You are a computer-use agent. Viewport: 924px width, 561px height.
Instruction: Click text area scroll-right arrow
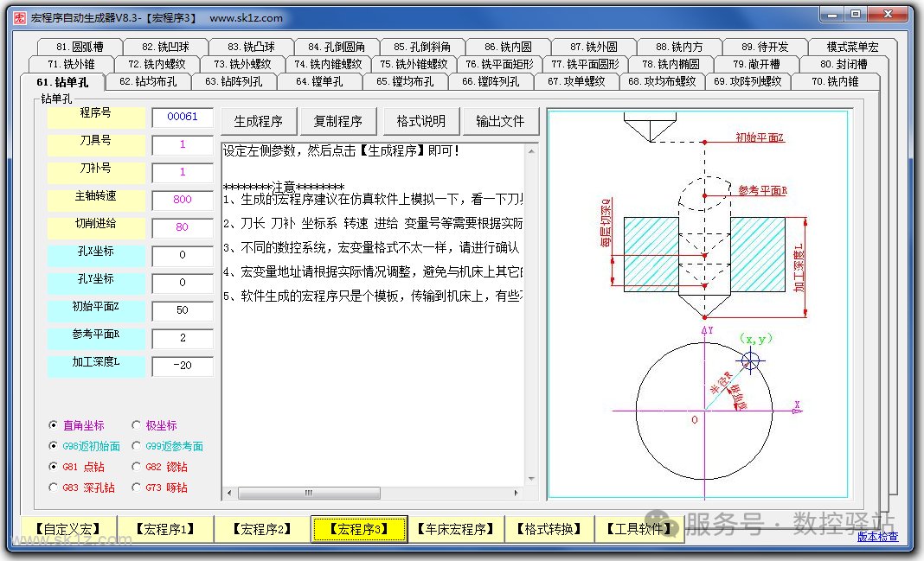[x=517, y=493]
